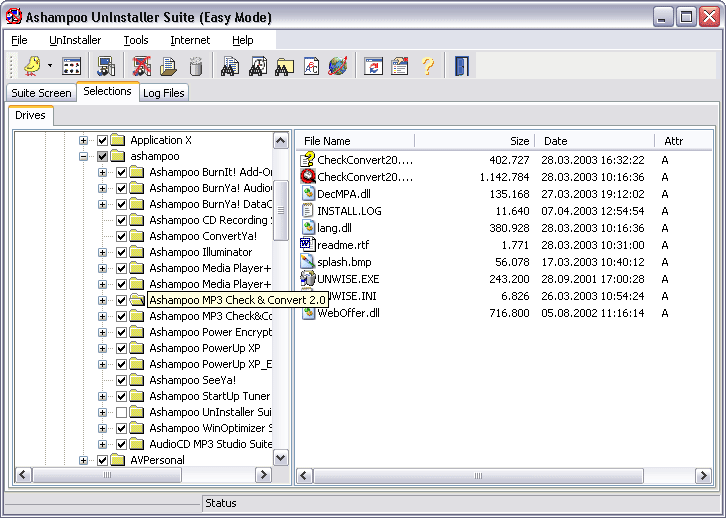Click the binoculars with clock search icon
Image resolution: width=726 pixels, height=518 pixels.
click(257, 66)
